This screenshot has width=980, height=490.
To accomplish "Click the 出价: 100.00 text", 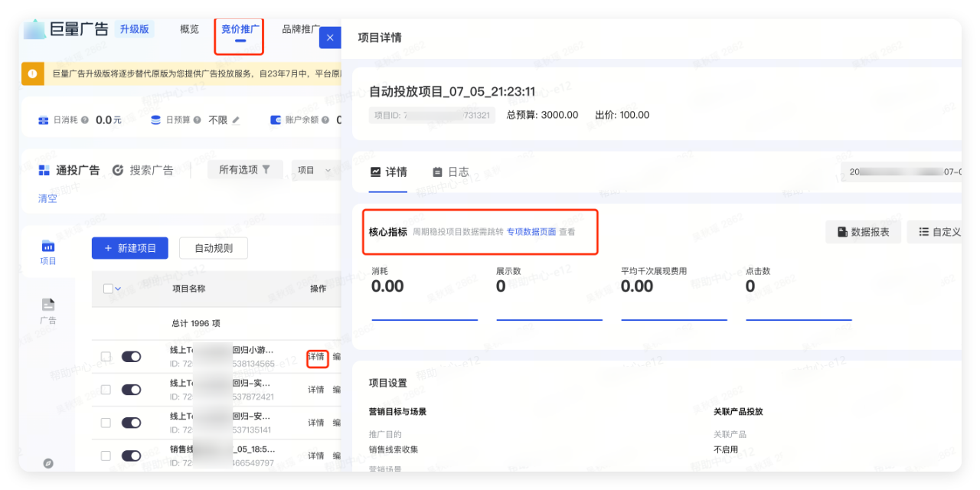I will click(622, 115).
